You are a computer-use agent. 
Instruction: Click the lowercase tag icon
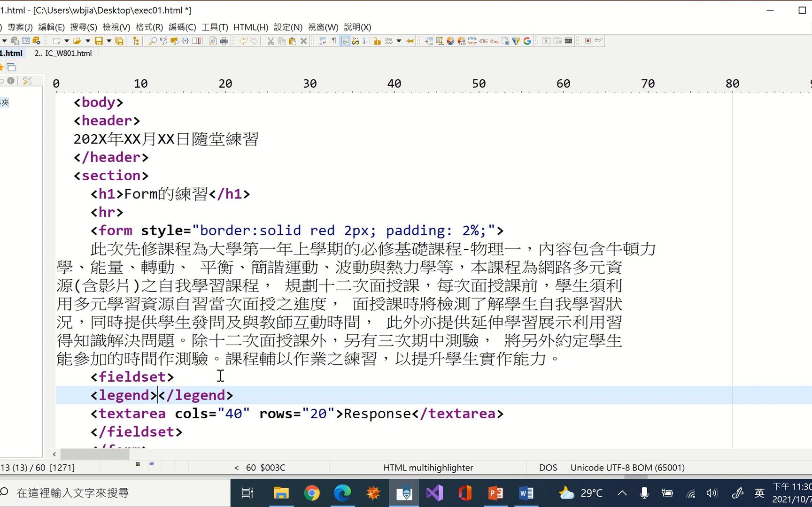coord(494,41)
